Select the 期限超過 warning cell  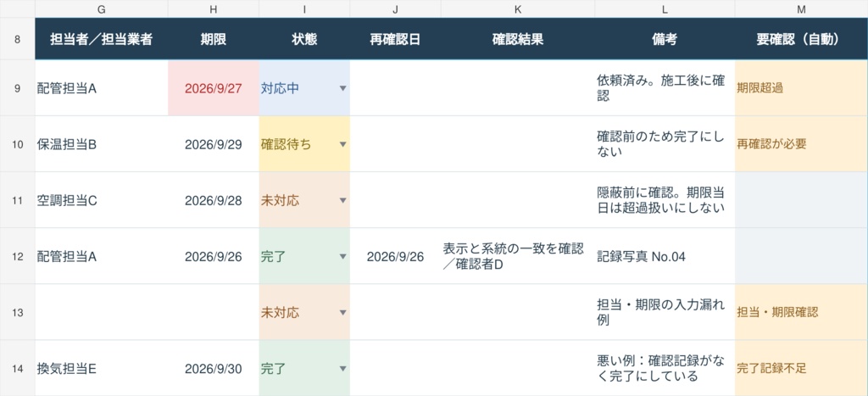802,88
